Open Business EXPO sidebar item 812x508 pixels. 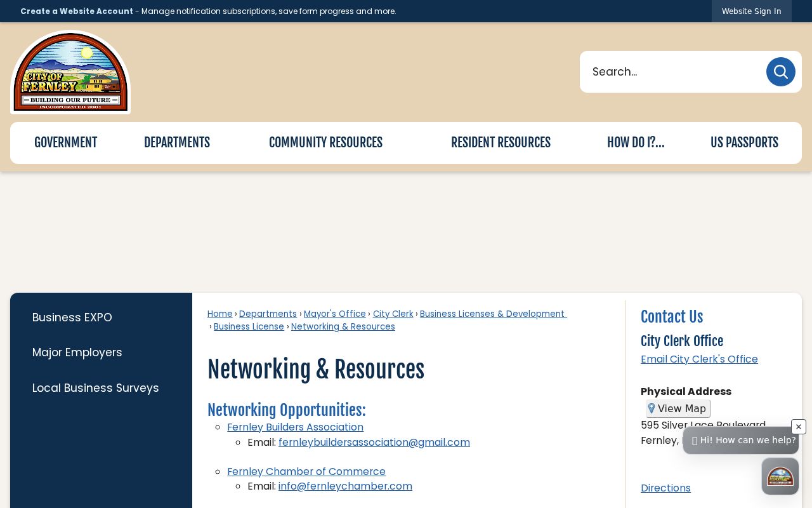(72, 317)
